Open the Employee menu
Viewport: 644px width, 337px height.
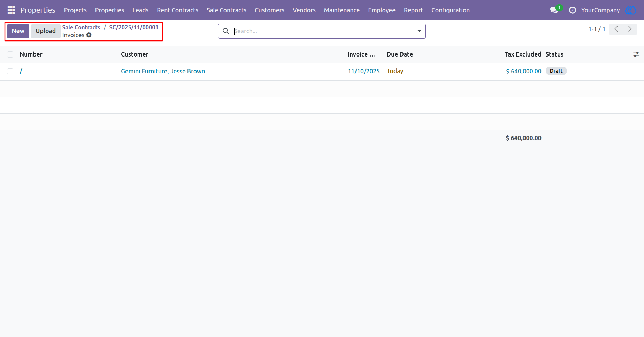(382, 10)
